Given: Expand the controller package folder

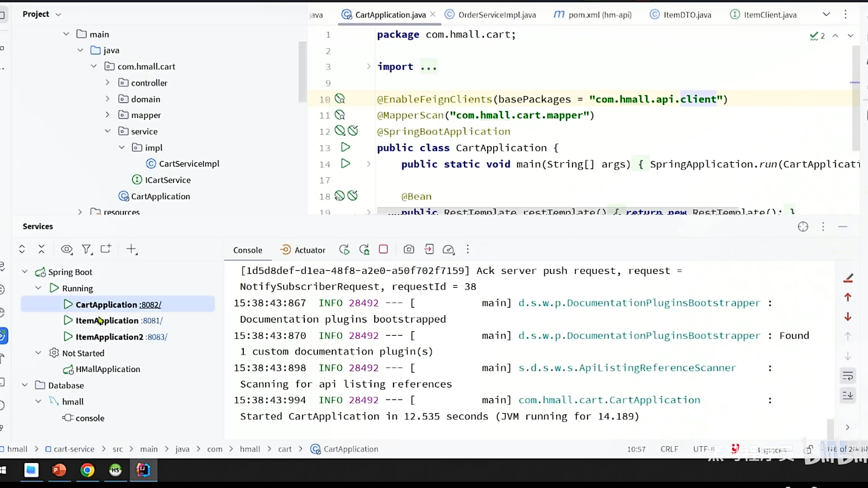Looking at the screenshot, I should tap(107, 83).
